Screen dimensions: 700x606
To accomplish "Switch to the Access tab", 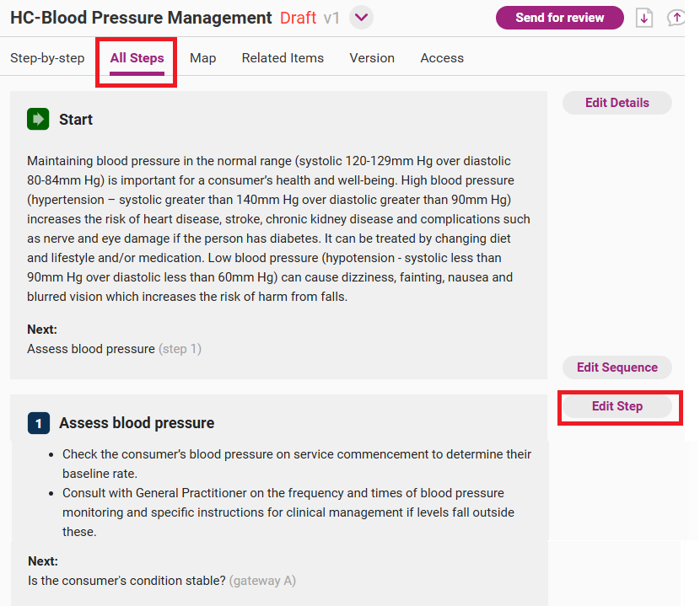I will click(x=442, y=58).
